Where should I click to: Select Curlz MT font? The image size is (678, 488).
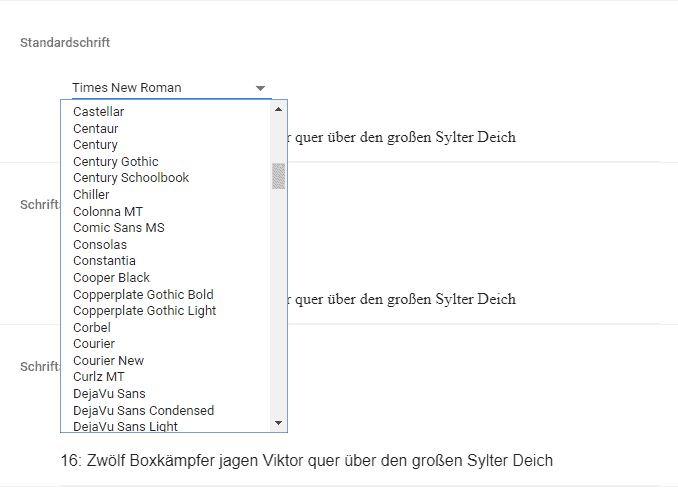[x=166, y=377]
